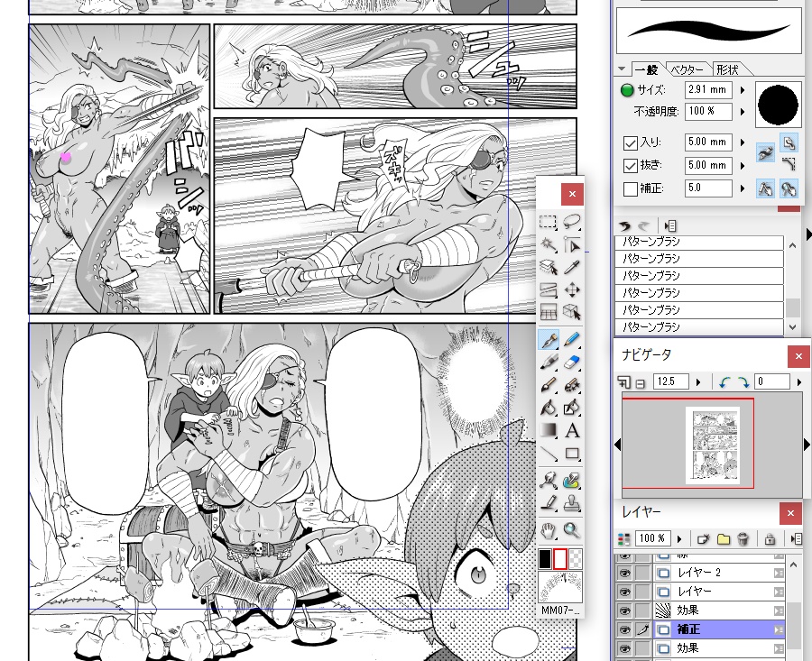
Task: Select the Marker tool
Action: click(548, 363)
